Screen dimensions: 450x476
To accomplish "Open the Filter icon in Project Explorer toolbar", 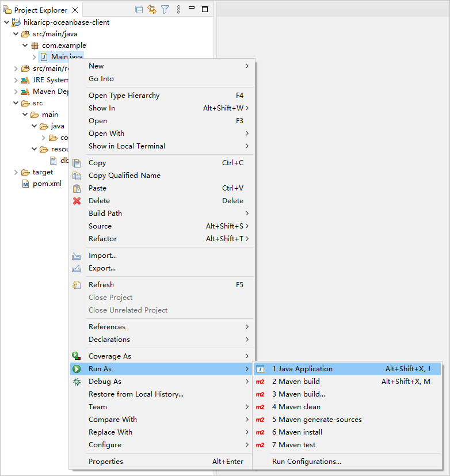I will (x=165, y=9).
